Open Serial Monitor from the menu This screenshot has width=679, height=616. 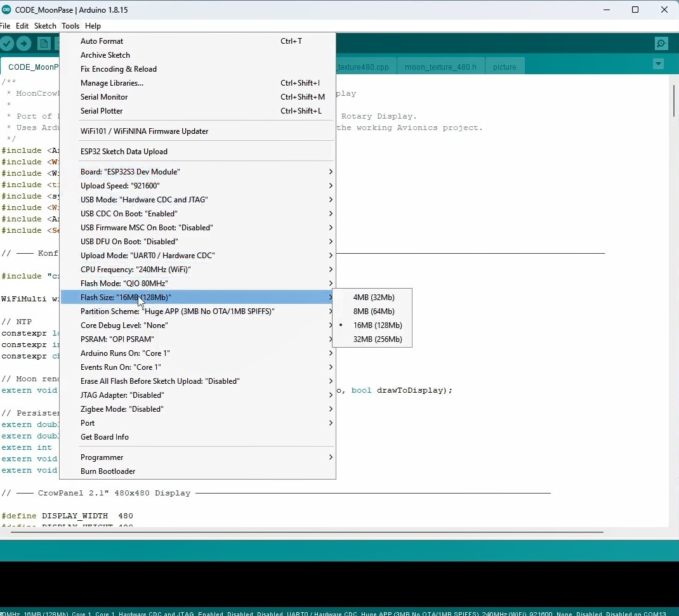coord(198,97)
